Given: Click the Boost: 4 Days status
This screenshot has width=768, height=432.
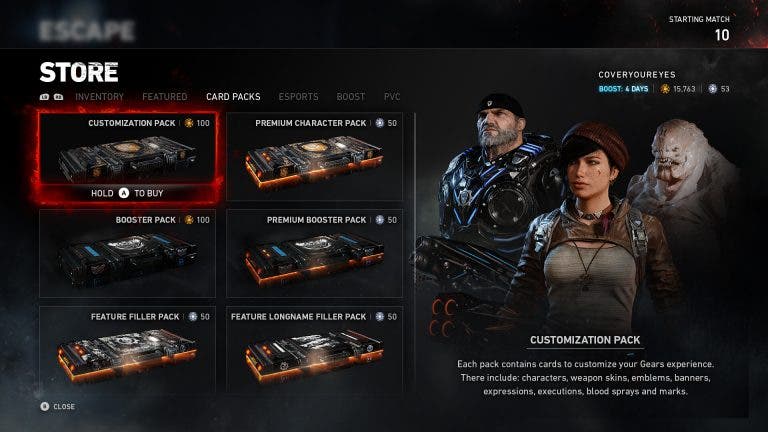Looking at the screenshot, I should [623, 89].
